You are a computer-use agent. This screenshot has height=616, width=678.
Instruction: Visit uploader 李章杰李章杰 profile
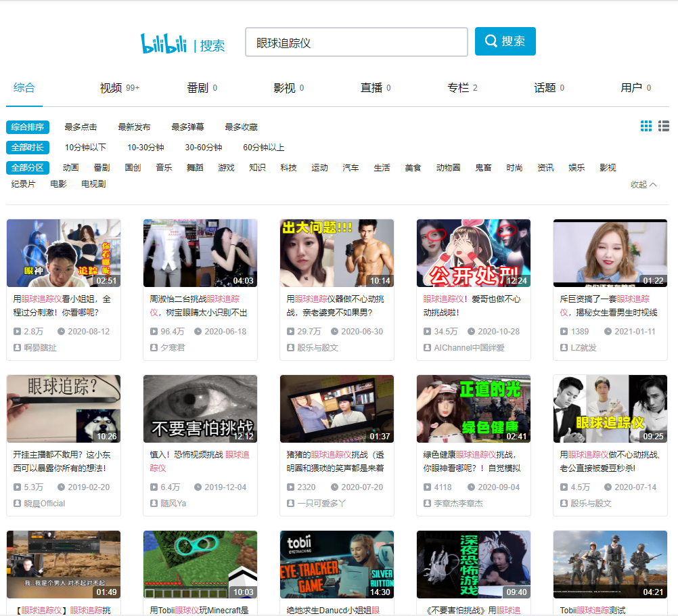click(458, 504)
